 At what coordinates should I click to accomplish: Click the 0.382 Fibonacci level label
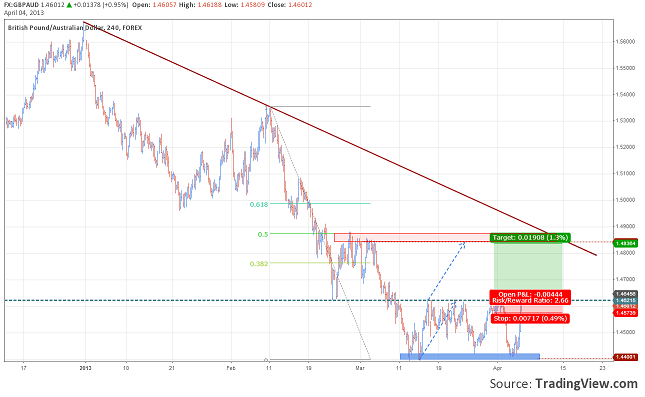pos(259,264)
